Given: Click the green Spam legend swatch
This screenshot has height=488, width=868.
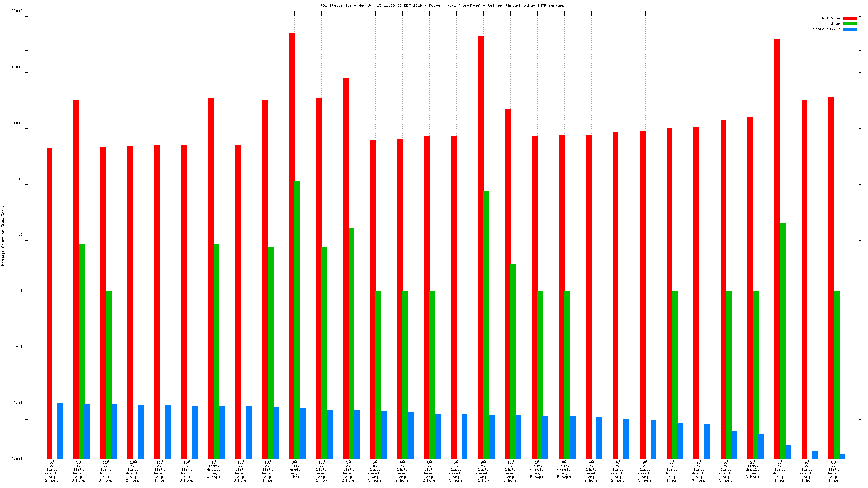Looking at the screenshot, I should click(849, 24).
